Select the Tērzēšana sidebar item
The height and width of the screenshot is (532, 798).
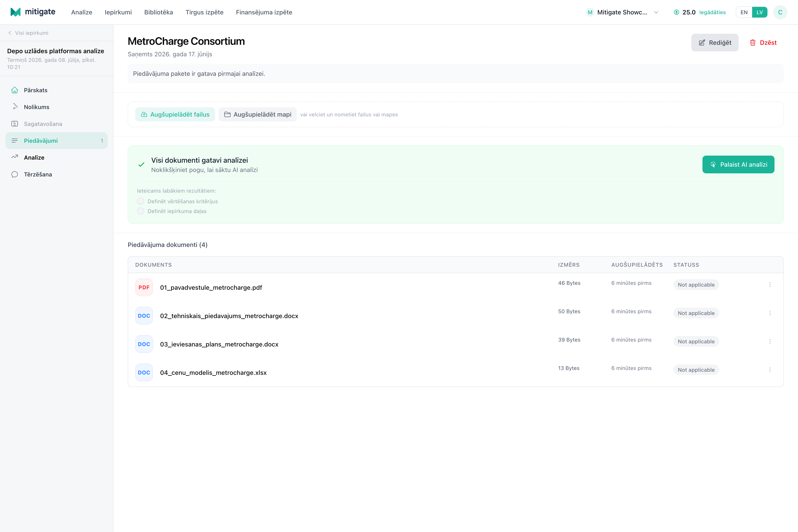tap(56, 174)
